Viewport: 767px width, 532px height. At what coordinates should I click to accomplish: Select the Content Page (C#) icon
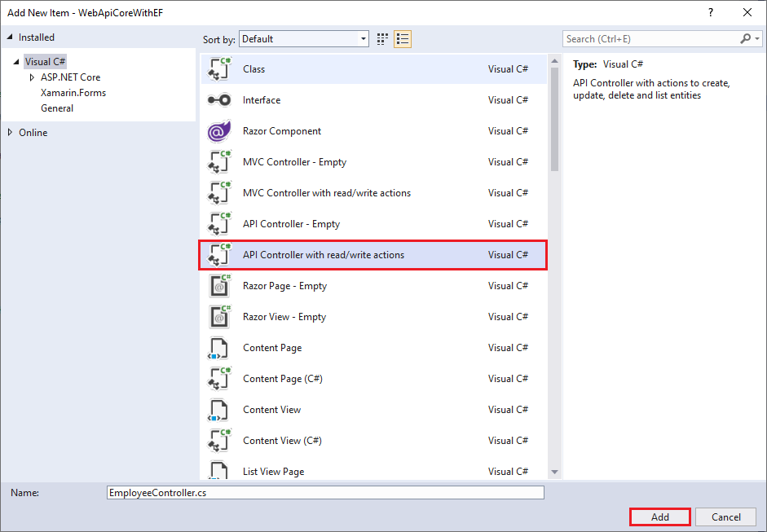[x=219, y=379]
